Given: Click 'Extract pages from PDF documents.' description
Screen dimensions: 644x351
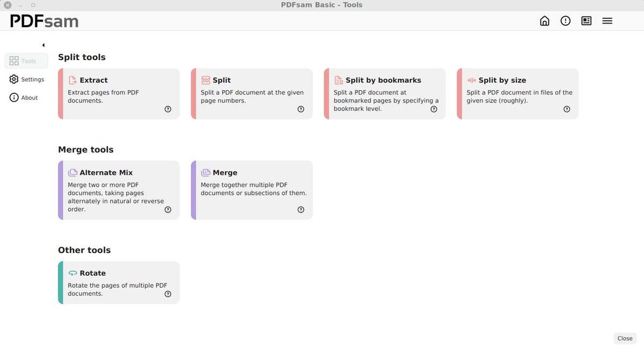Looking at the screenshot, I should [104, 97].
